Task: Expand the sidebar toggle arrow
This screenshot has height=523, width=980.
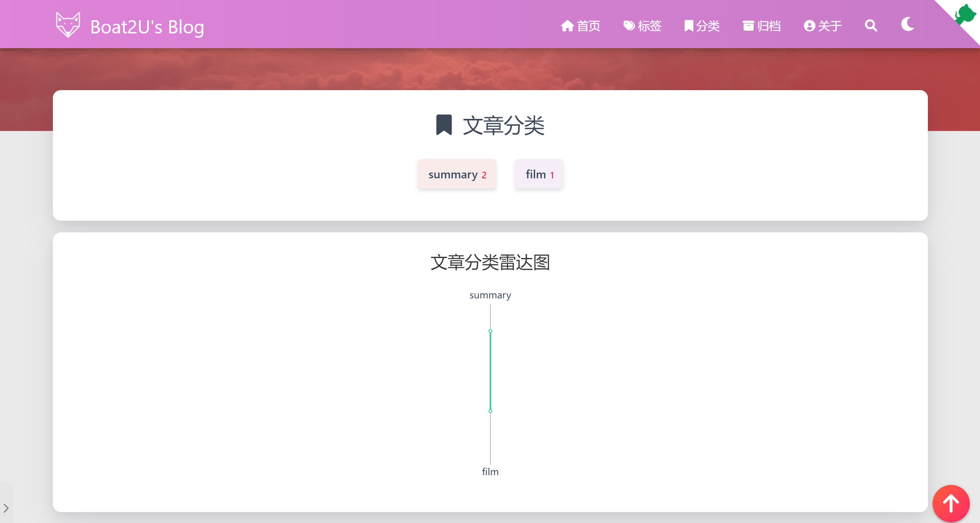Action: (6, 507)
